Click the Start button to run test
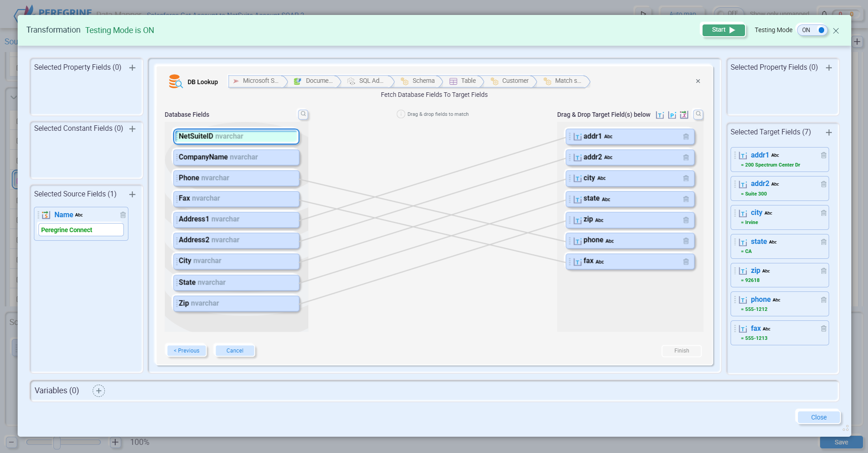 [x=723, y=30]
